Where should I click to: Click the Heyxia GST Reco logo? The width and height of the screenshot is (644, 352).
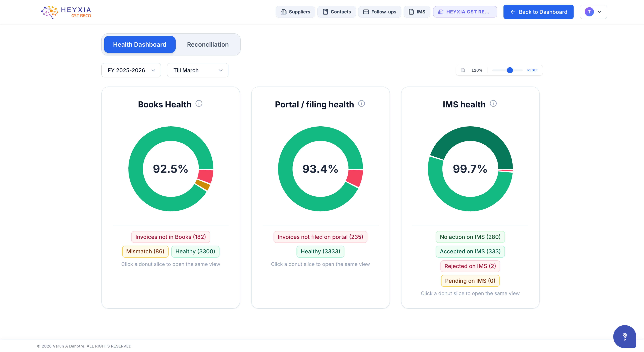pyautogui.click(x=66, y=12)
